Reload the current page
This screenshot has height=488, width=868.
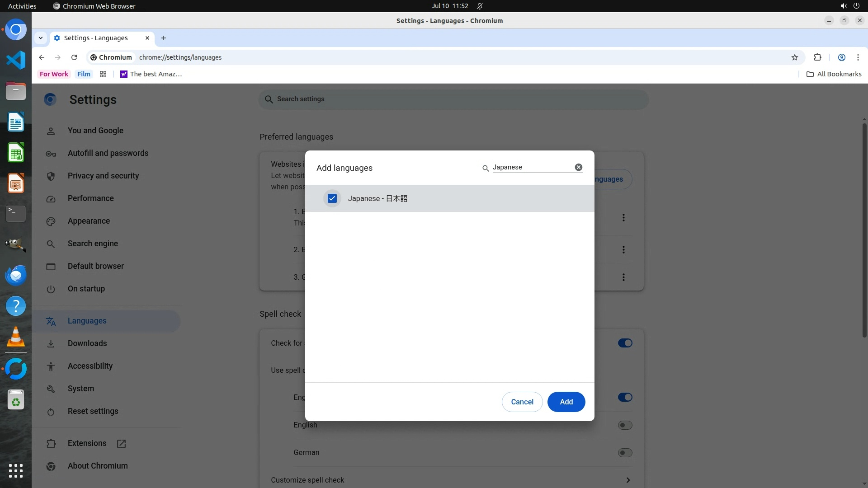pyautogui.click(x=74, y=57)
